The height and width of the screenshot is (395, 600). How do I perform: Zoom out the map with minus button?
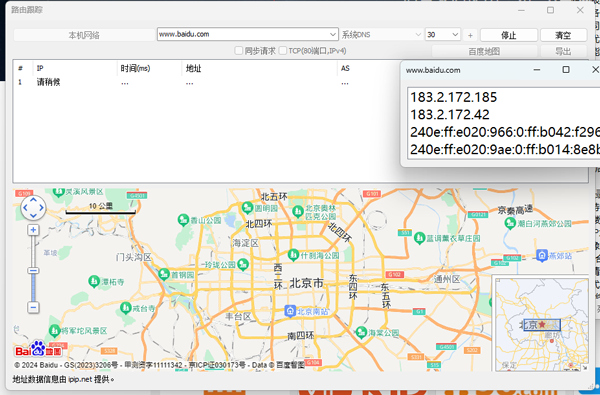(33, 307)
